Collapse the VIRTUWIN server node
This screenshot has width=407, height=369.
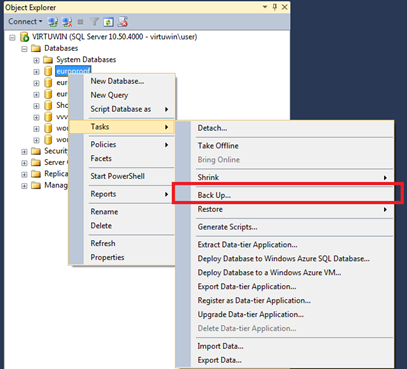click(12, 37)
